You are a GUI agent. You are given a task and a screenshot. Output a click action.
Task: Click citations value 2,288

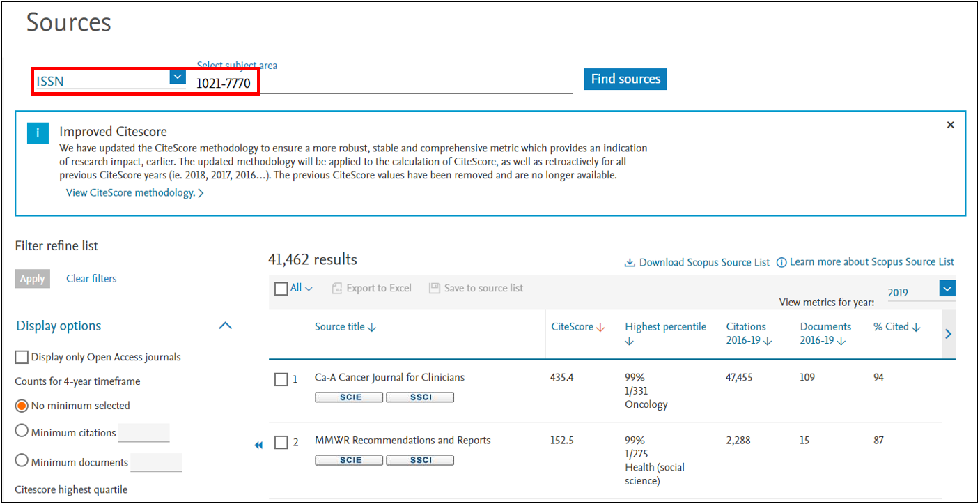click(737, 441)
